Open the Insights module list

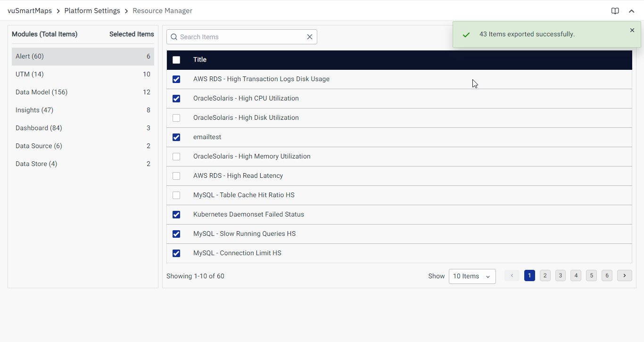pos(34,110)
